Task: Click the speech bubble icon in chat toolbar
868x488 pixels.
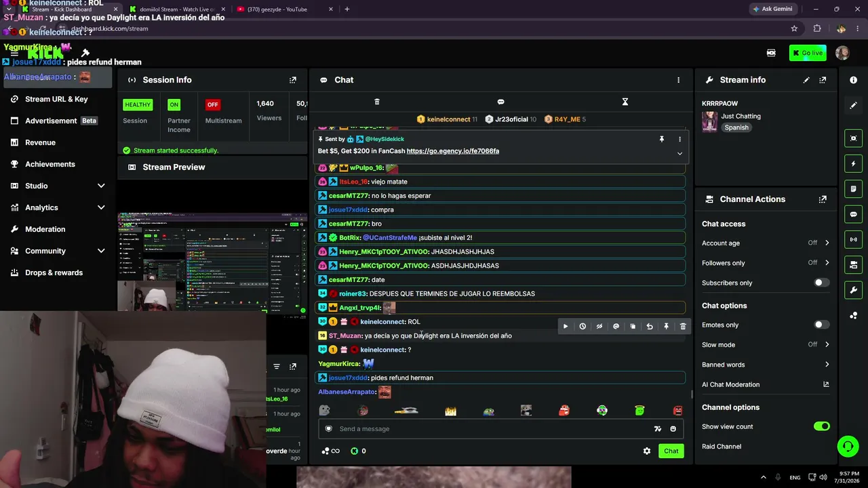Action: (500, 102)
